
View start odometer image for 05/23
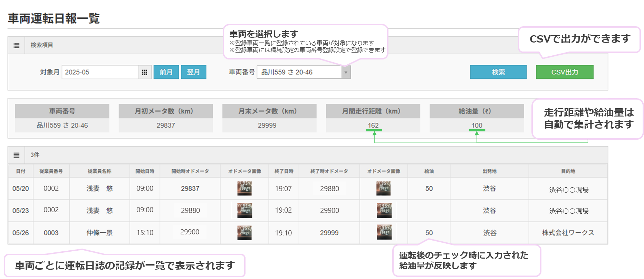244,210
